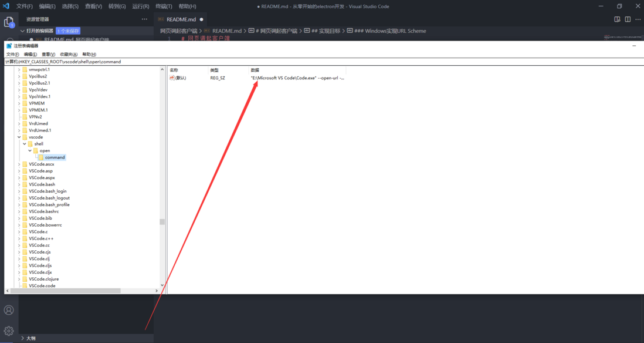Open the Manage gear icon in VS Code
The width and height of the screenshot is (644, 343).
pos(9,331)
